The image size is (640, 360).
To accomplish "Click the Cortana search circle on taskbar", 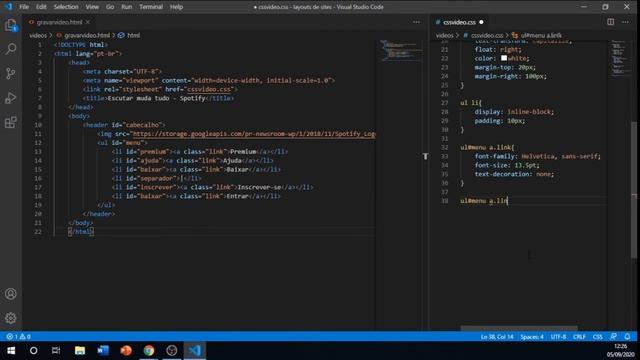I will [33, 351].
